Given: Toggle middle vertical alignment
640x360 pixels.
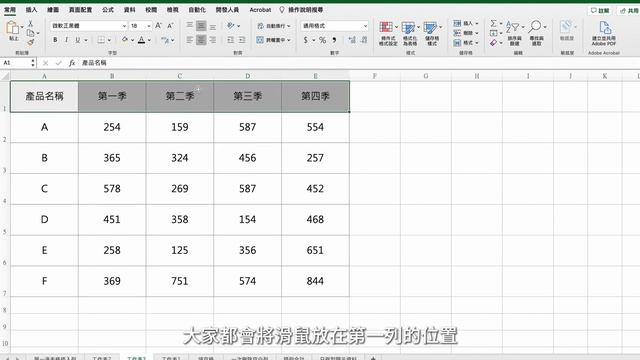Looking at the screenshot, I should point(201,25).
